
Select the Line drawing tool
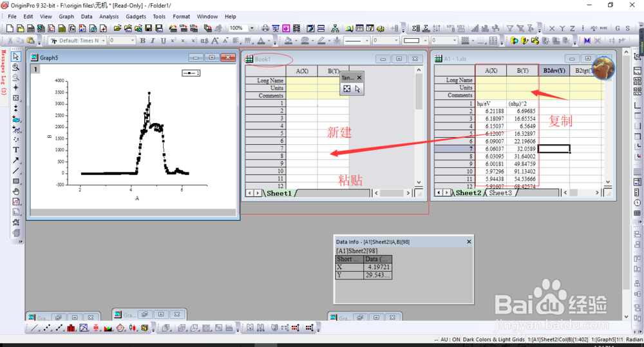16,171
